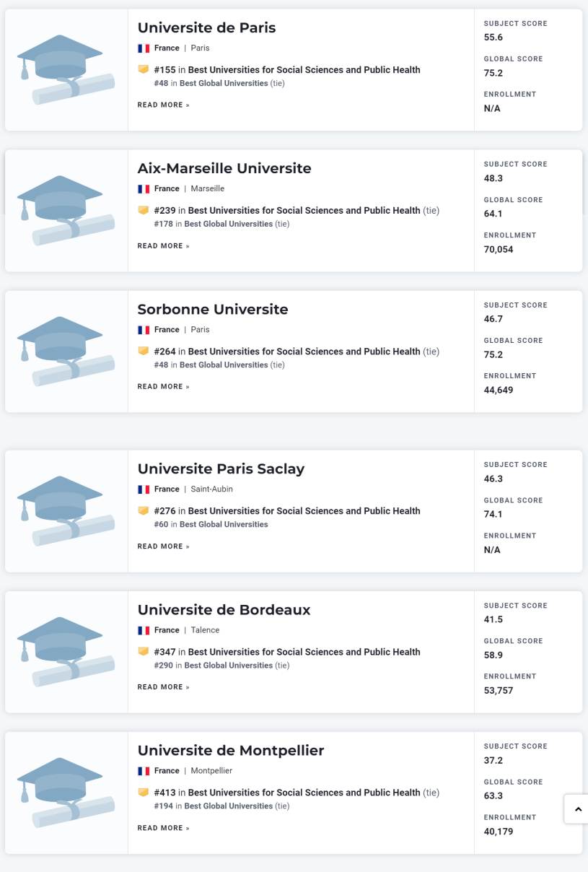The width and height of the screenshot is (588, 872).
Task: Click the France flag under Universite de Montpellier
Action: pyautogui.click(x=144, y=771)
